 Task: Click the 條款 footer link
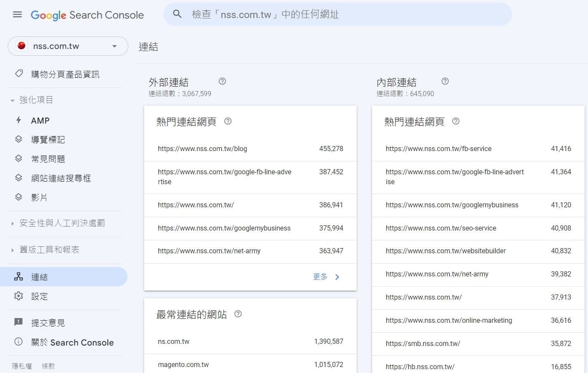pyautogui.click(x=48, y=366)
